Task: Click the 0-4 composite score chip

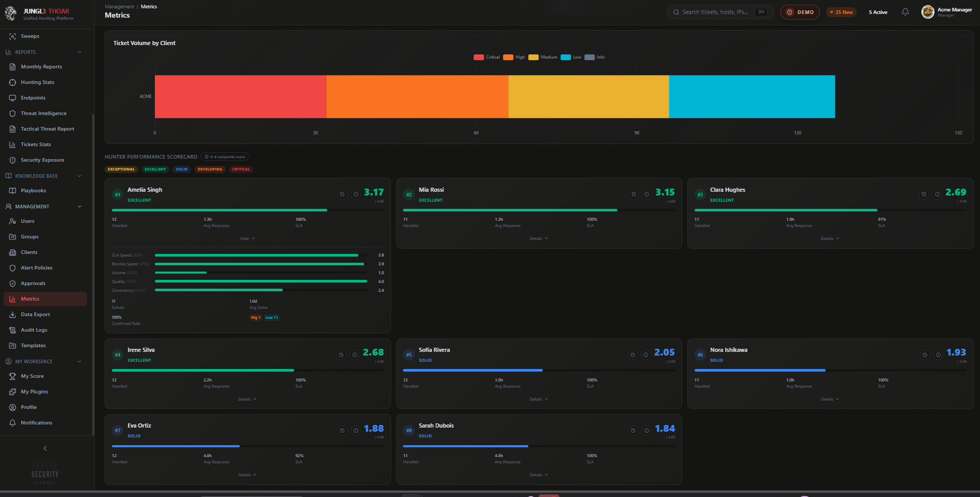Action: pos(225,157)
